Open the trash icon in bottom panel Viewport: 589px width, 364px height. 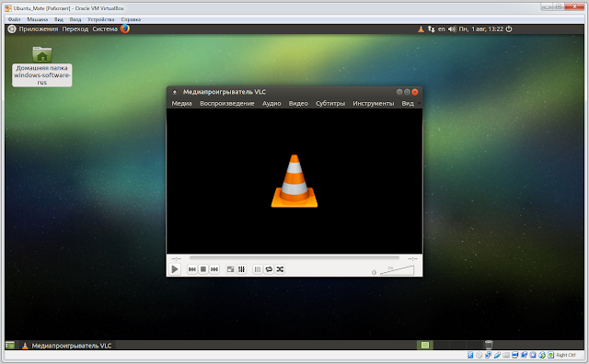[x=489, y=345]
